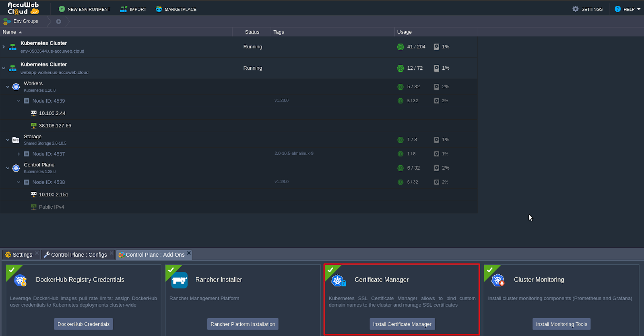This screenshot has height=336, width=644.
Task: Click the 41 / 204 cloudlet usage icon
Action: pos(400,47)
